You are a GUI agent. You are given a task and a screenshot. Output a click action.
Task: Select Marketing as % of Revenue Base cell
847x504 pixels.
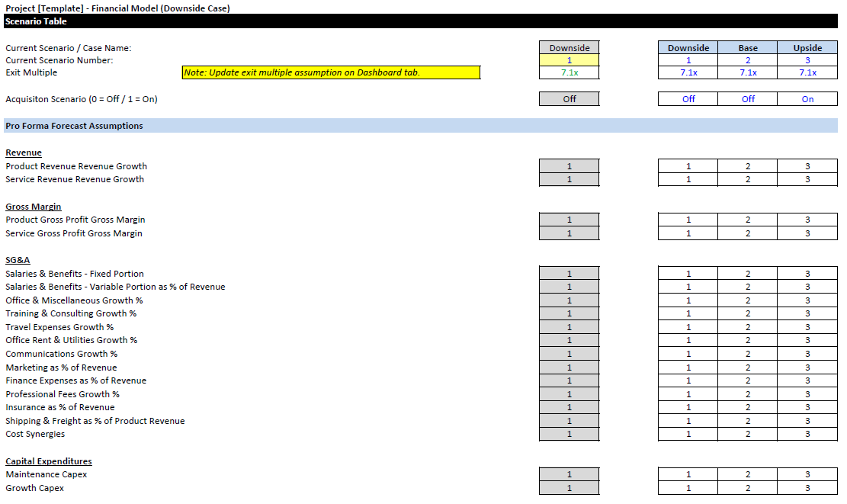pyautogui.click(x=748, y=368)
